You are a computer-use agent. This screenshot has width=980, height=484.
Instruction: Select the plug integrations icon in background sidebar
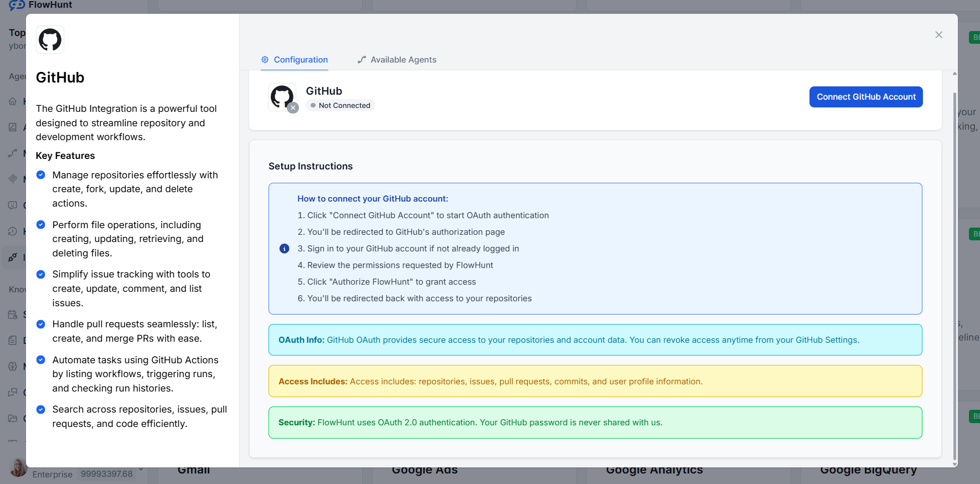click(13, 257)
